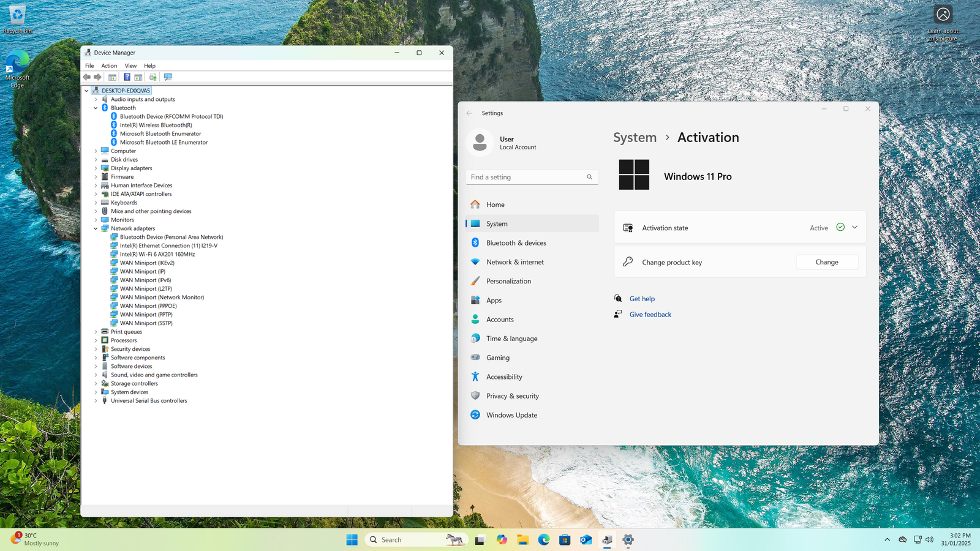Go to Home in Settings sidebar
This screenshot has width=980, height=551.
coord(532,204)
